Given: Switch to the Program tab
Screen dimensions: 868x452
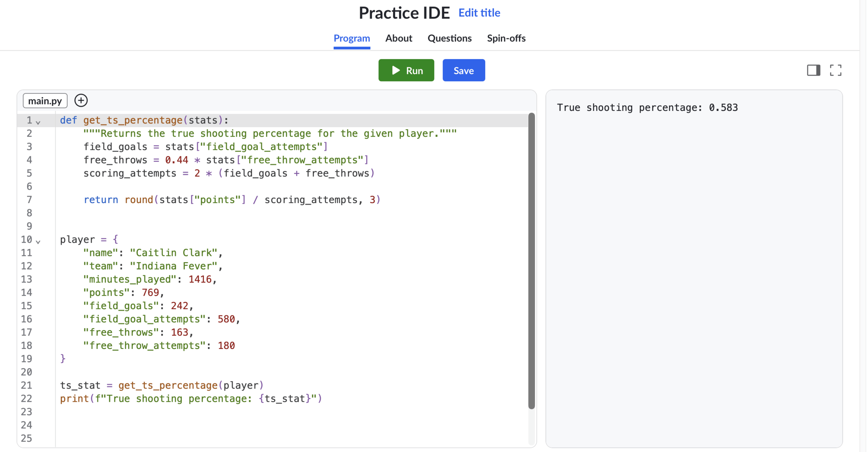Looking at the screenshot, I should pos(352,38).
